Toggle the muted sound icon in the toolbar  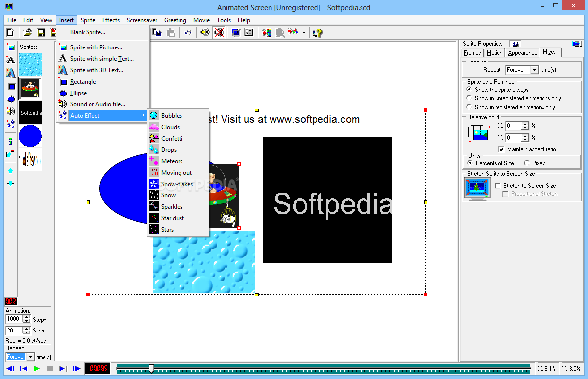pos(219,33)
